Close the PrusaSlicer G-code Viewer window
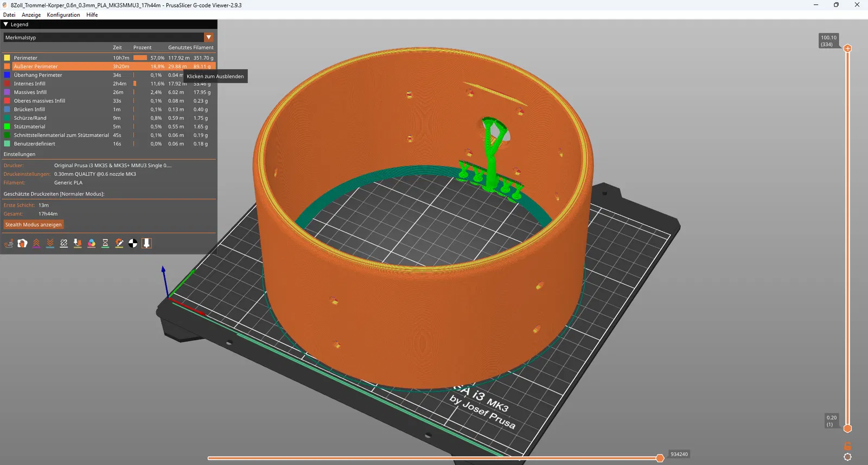The height and width of the screenshot is (465, 868). (x=857, y=5)
